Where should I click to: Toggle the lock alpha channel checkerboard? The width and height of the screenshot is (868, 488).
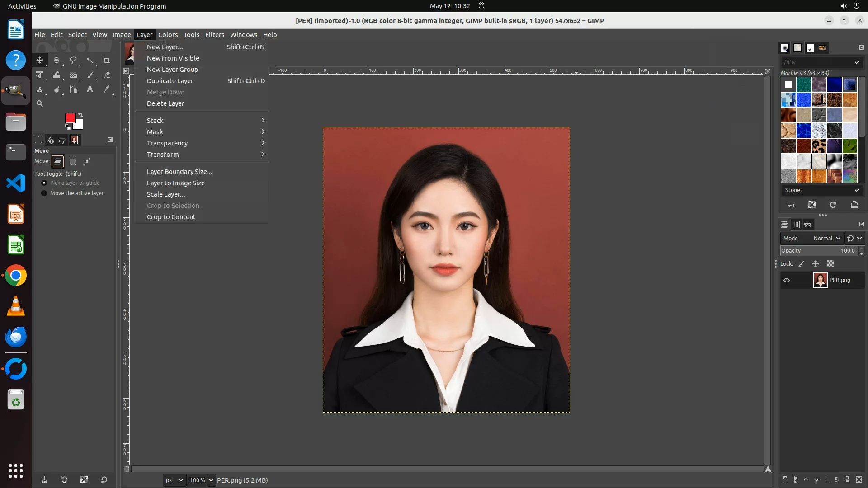[x=830, y=264]
